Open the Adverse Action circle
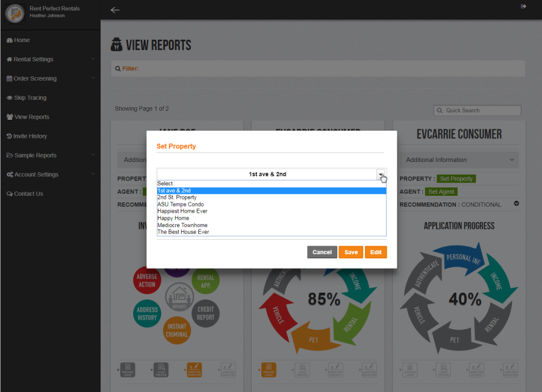Viewport: 542px width, 392px height. coord(147,281)
